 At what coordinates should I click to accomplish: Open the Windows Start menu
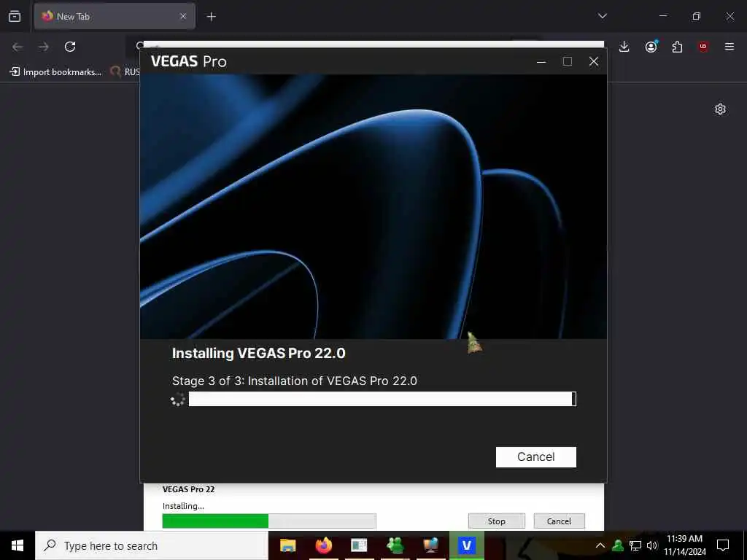click(18, 545)
